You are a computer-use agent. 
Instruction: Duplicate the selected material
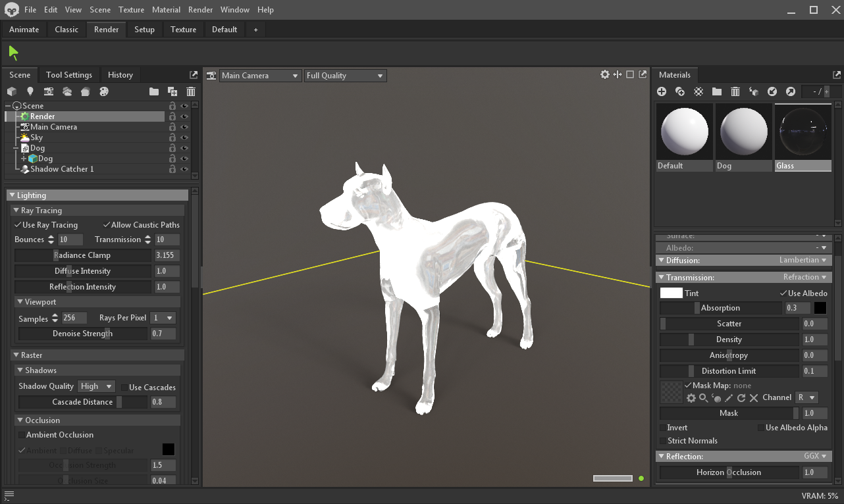coord(680,91)
